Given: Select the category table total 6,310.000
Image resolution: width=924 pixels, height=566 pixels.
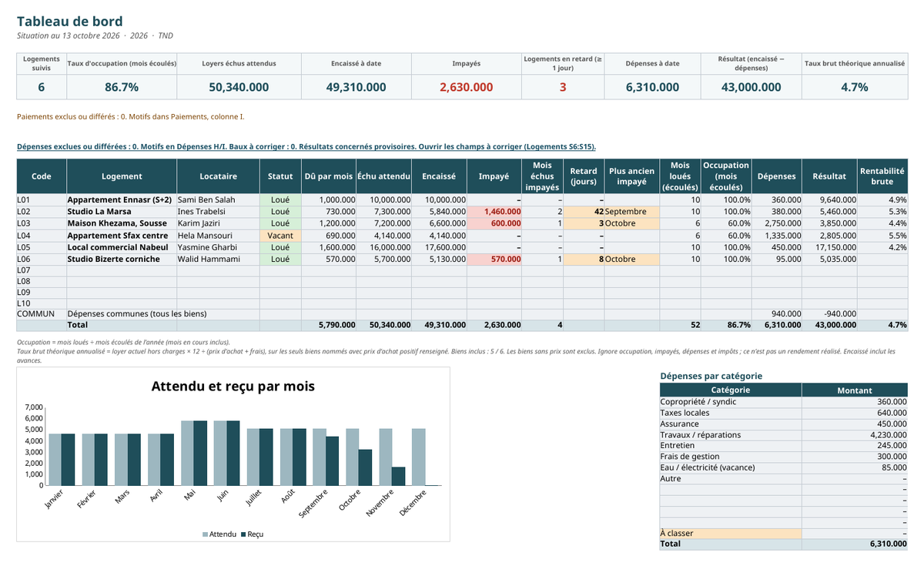Looking at the screenshot, I should [x=855, y=544].
